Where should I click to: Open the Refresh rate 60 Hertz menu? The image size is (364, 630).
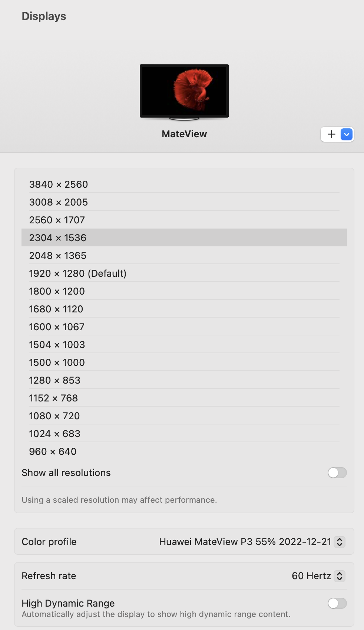click(318, 576)
